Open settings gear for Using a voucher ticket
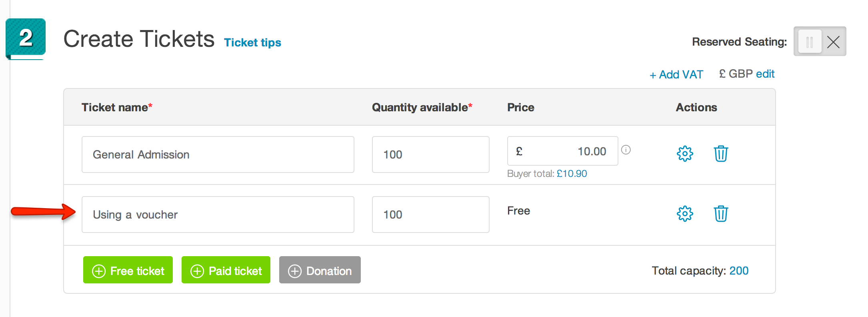The height and width of the screenshot is (317, 868). point(685,214)
